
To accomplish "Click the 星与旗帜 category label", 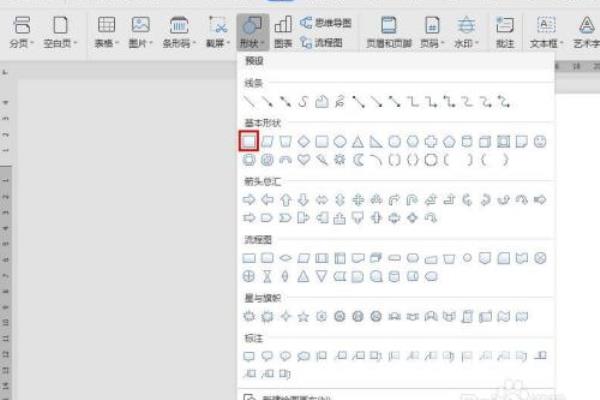I will tap(262, 298).
